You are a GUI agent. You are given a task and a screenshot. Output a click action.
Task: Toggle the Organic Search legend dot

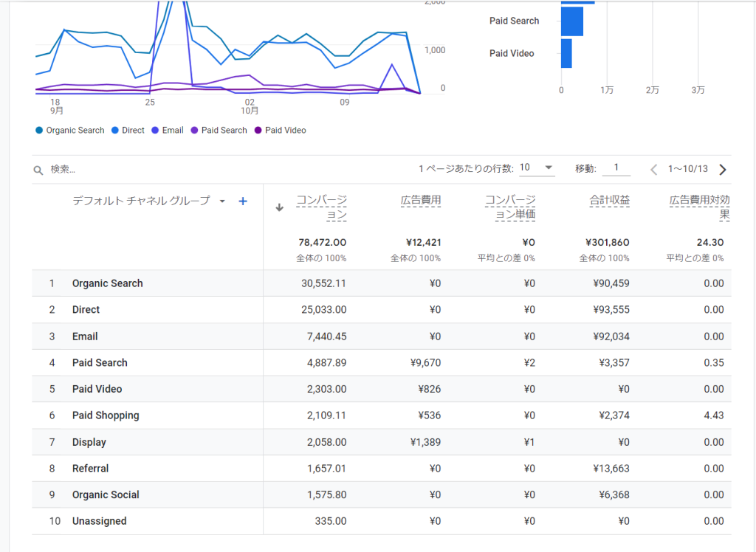coord(39,130)
